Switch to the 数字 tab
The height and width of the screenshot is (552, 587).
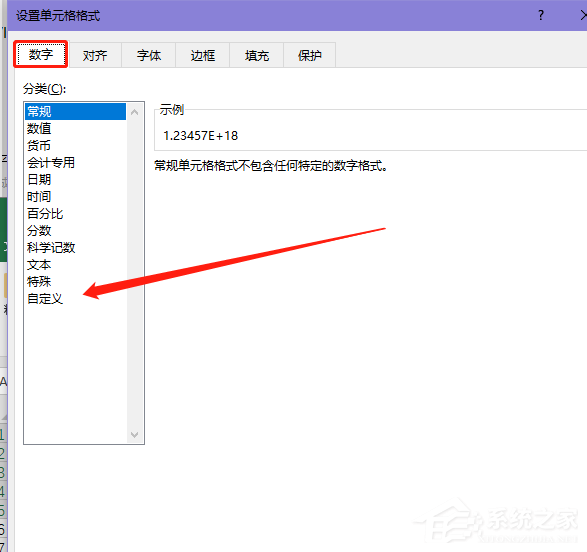click(x=41, y=55)
